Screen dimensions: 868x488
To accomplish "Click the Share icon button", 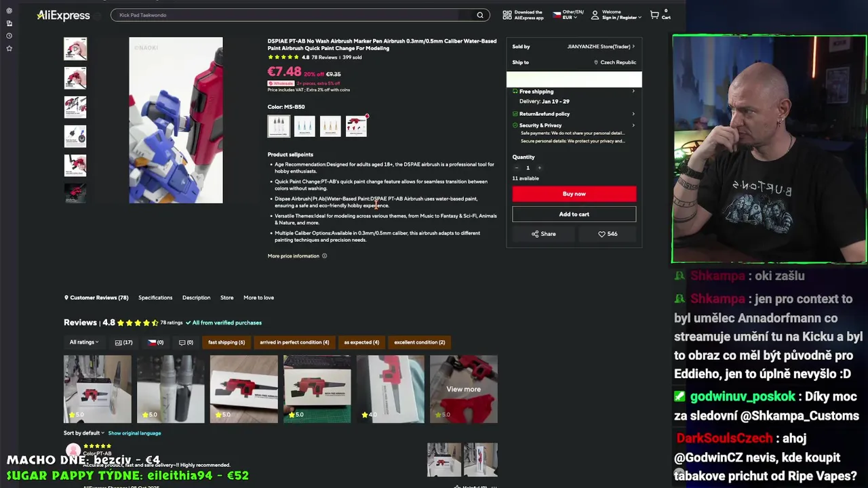I will tap(544, 234).
